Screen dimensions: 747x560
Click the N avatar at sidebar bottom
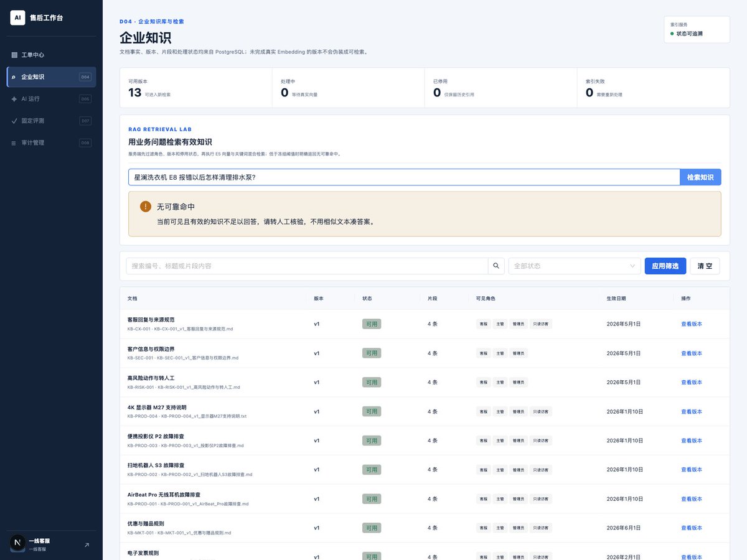[17, 544]
